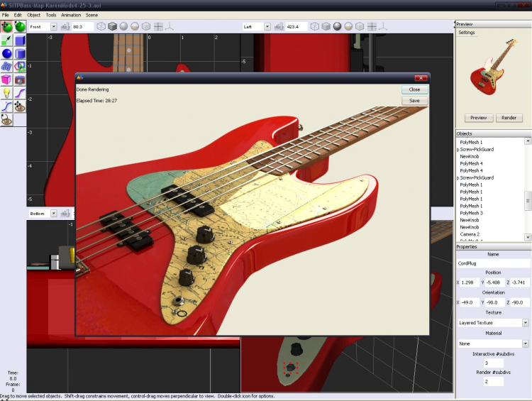The height and width of the screenshot is (401, 532).
Task: Select the Rotate object tool
Action: 20,27
